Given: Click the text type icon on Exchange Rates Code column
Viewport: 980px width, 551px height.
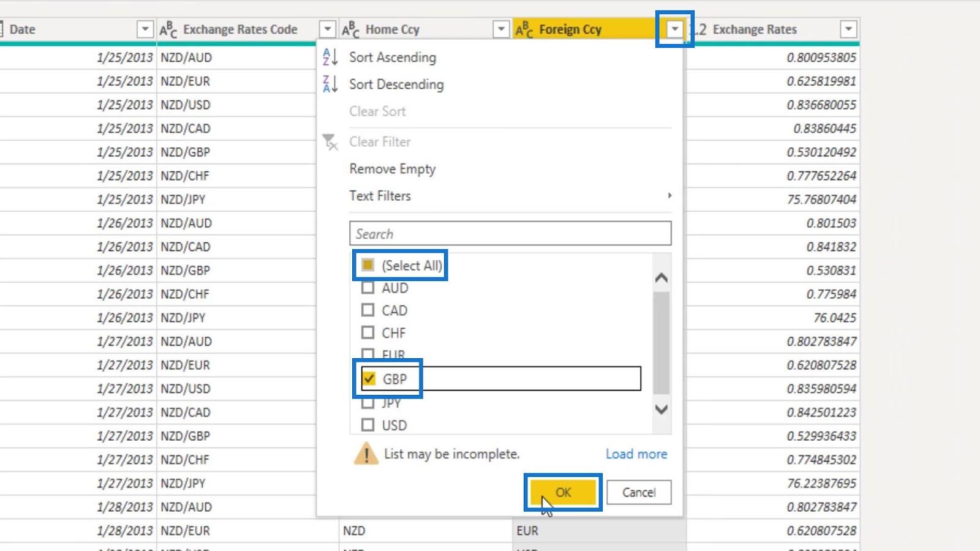Looking at the screenshot, I should click(168, 29).
